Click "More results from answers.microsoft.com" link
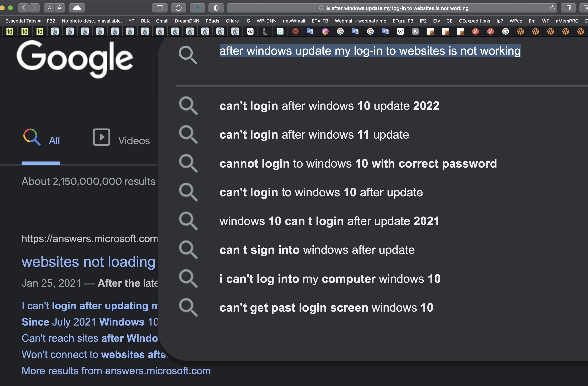Image resolution: width=588 pixels, height=386 pixels. click(116, 371)
